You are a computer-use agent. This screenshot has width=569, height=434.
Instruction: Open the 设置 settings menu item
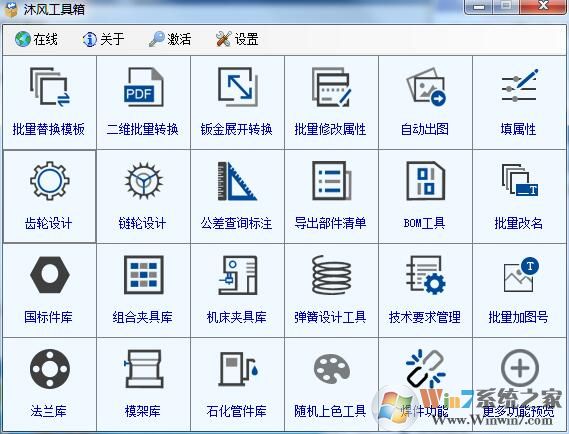click(x=237, y=39)
